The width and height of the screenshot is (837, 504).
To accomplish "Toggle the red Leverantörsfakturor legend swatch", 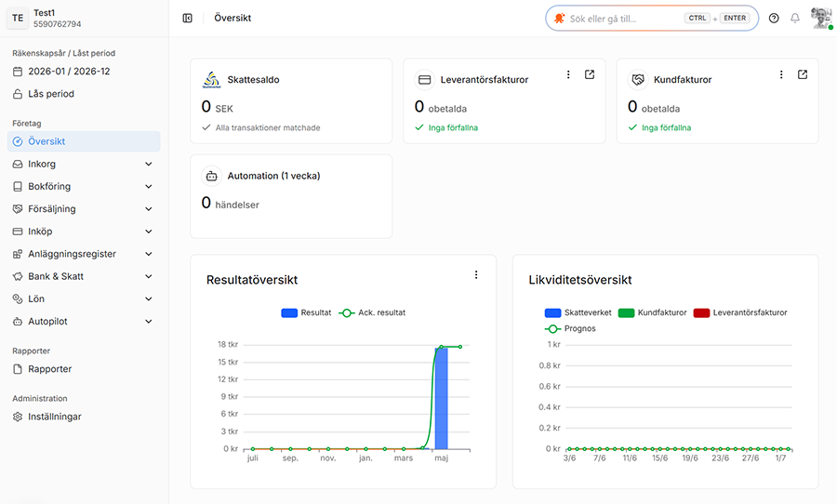I will pyautogui.click(x=701, y=312).
